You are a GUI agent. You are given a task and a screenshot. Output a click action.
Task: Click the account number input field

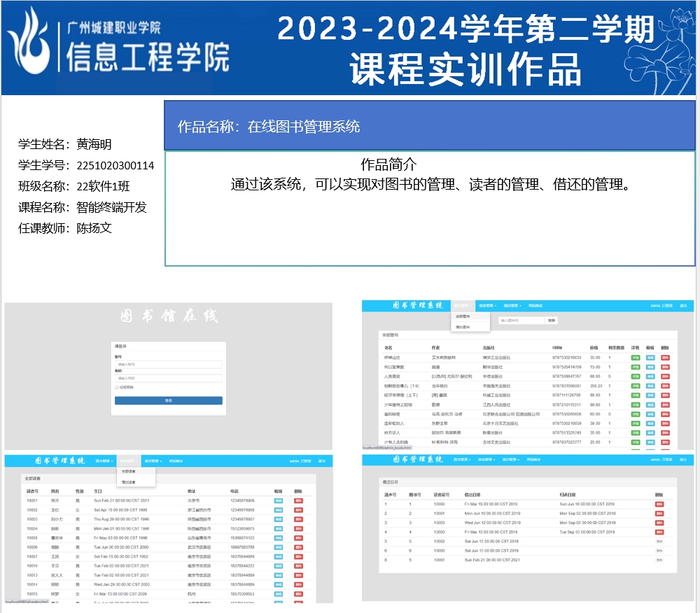(168, 364)
